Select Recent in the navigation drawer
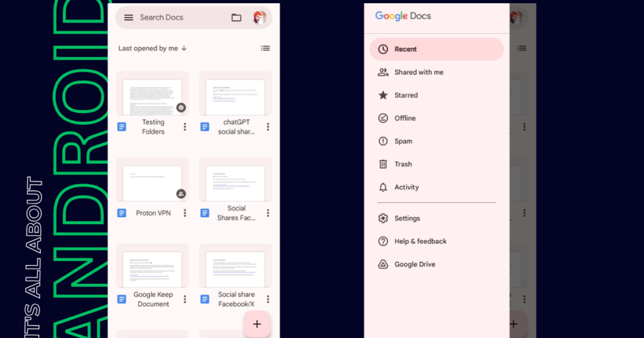Image resolution: width=644 pixels, height=338 pixels. (436, 49)
